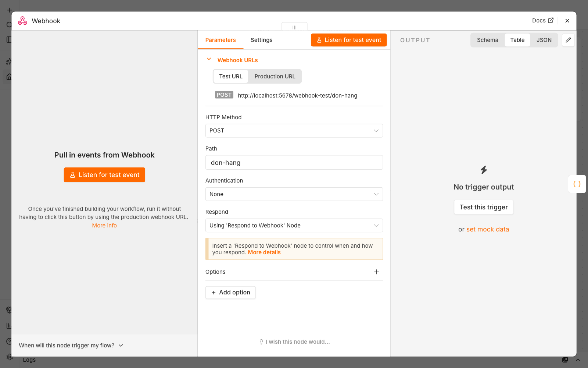Click the lightning bolt trigger icon

[484, 170]
